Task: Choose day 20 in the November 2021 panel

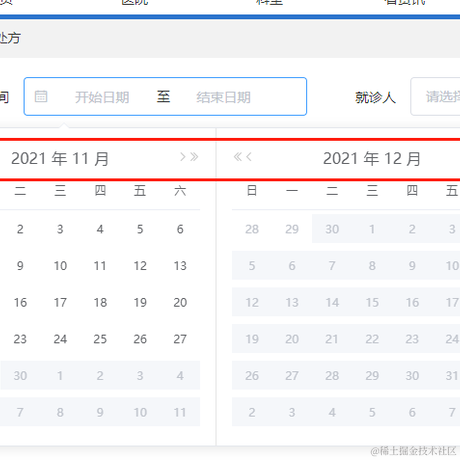Action: 180,303
